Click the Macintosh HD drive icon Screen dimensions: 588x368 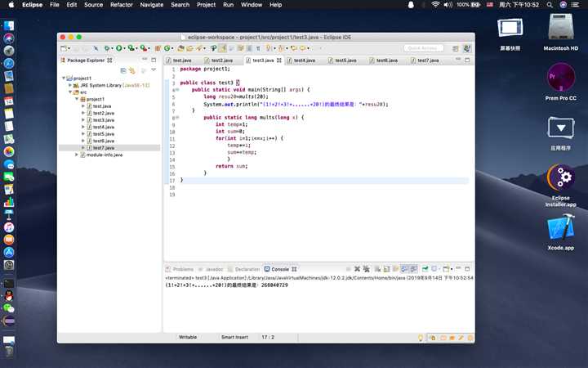coord(561,29)
